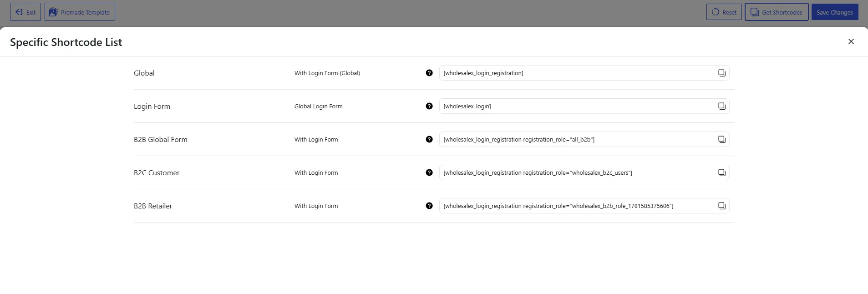Click the Get Shortcodes button
The width and height of the screenshot is (868, 294).
(x=777, y=12)
